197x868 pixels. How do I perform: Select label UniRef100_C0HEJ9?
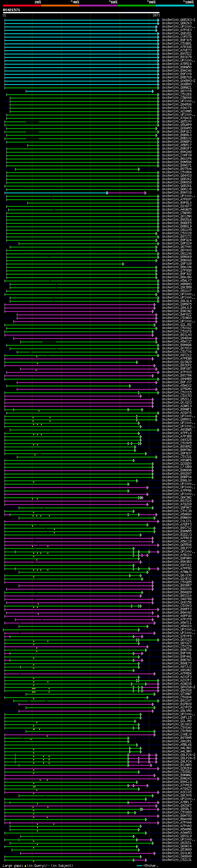(x=177, y=734)
